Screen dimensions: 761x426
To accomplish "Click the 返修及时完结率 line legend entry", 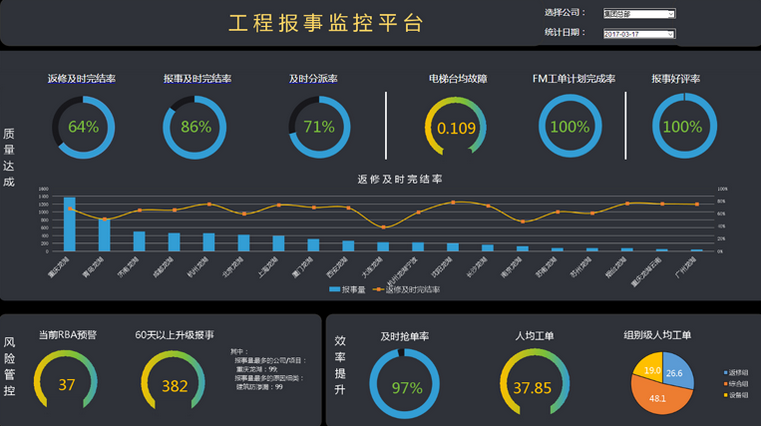I will point(406,290).
